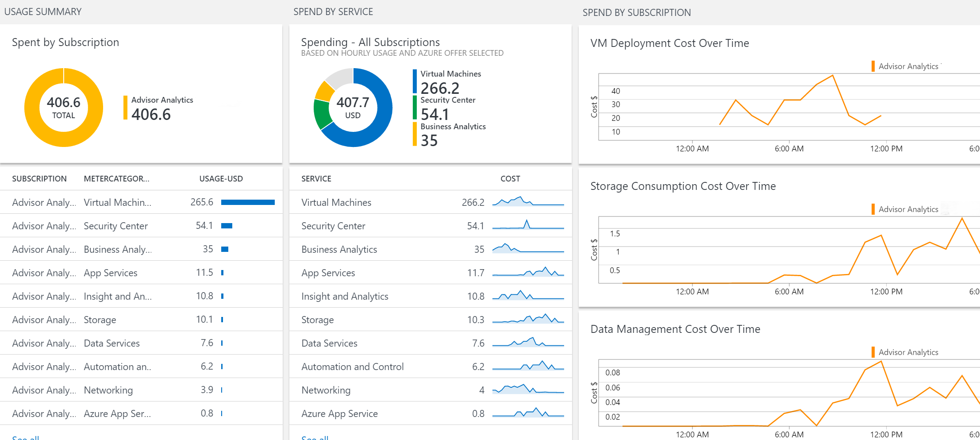
Task: Click the METERCATEGOR... column header
Action: tap(116, 178)
